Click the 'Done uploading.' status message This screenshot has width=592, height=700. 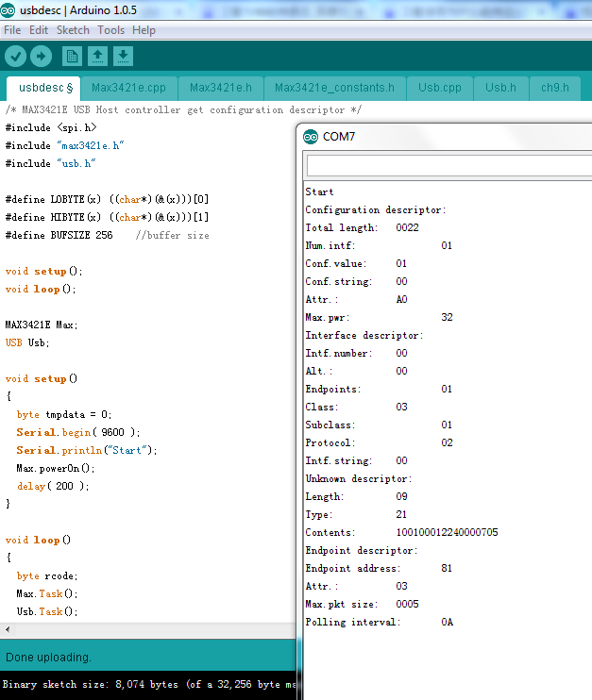click(48, 658)
